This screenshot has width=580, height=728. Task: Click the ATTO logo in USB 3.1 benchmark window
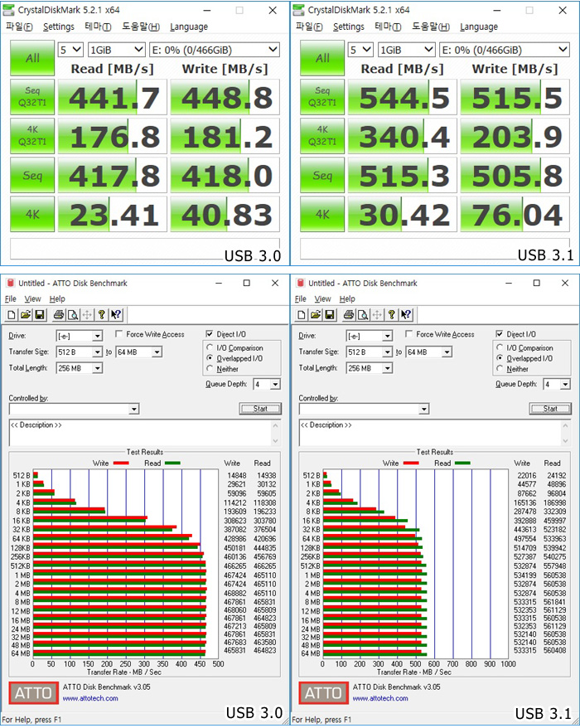[323, 694]
